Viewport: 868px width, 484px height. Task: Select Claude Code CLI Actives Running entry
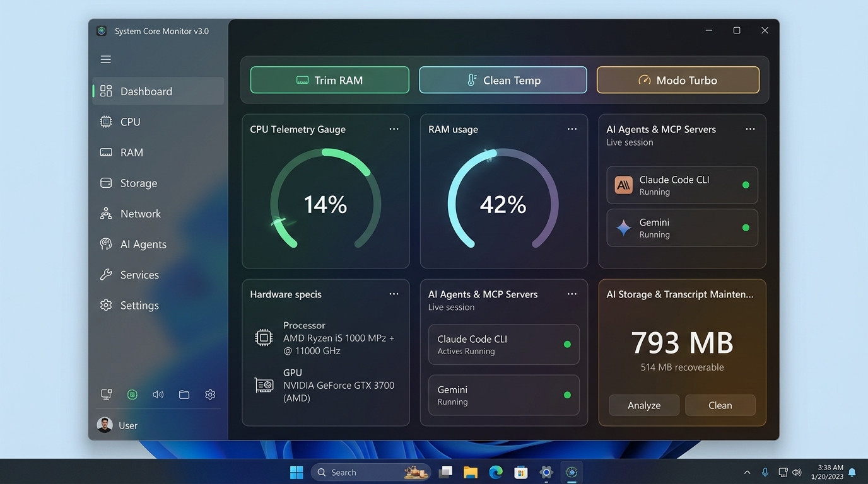click(504, 345)
